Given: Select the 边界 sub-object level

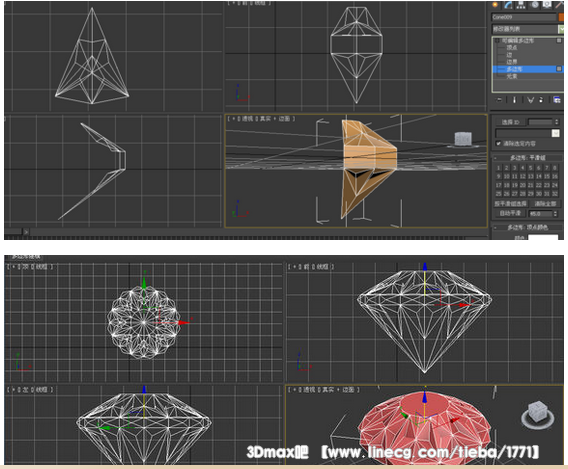Looking at the screenshot, I should pyautogui.click(x=512, y=62).
